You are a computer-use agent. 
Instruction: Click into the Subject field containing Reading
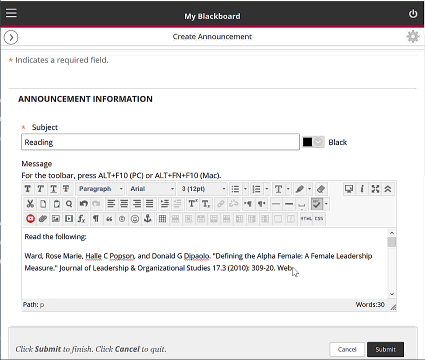pyautogui.click(x=160, y=142)
